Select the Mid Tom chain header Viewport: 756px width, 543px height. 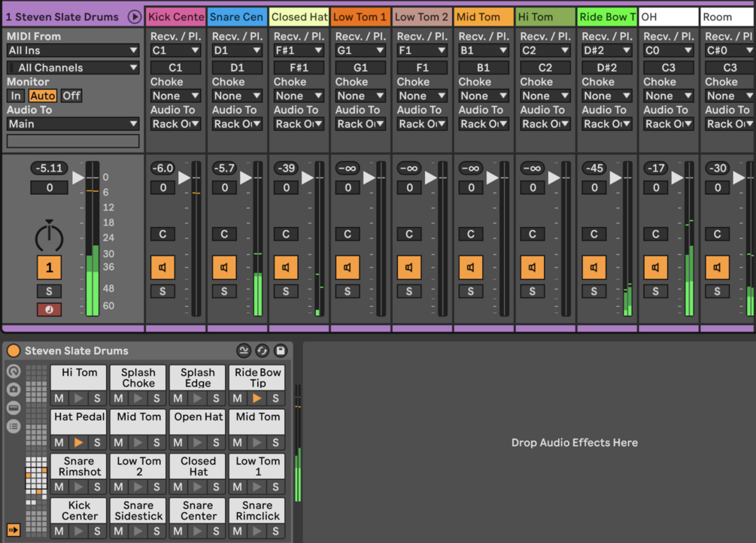[484, 17]
